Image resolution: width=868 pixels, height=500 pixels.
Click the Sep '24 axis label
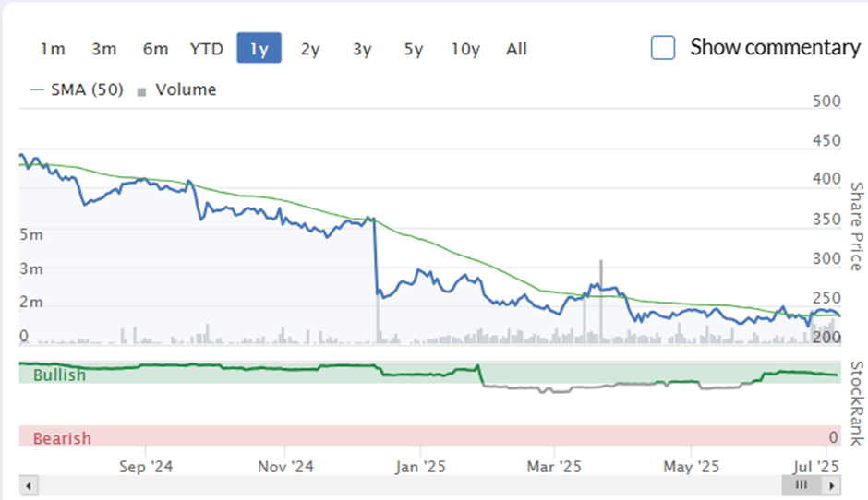click(x=146, y=467)
